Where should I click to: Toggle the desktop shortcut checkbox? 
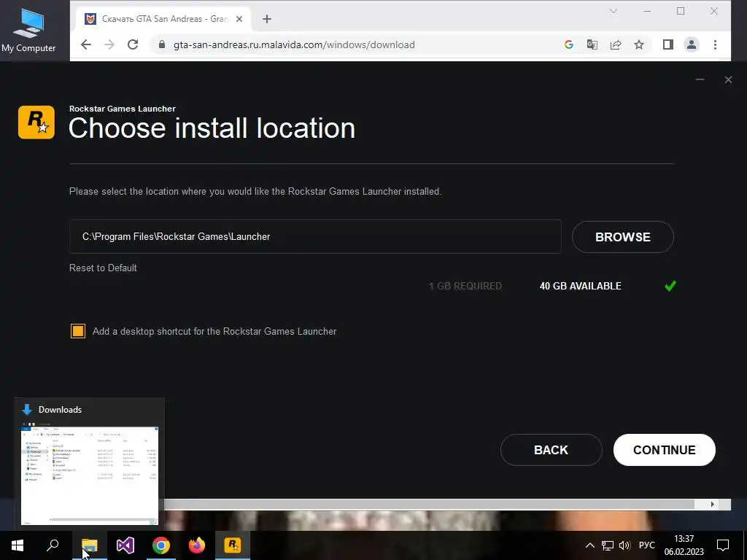point(78,331)
